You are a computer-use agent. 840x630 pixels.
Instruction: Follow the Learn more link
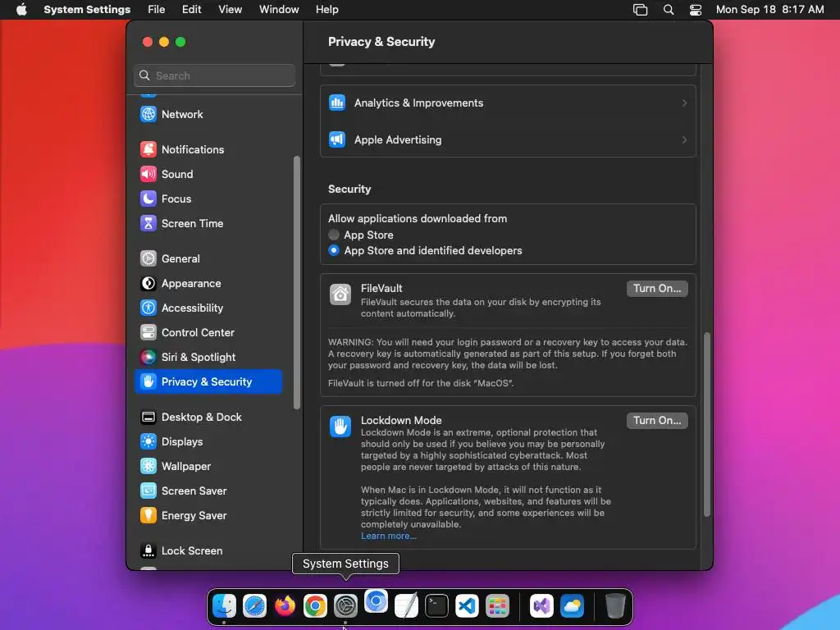click(388, 536)
